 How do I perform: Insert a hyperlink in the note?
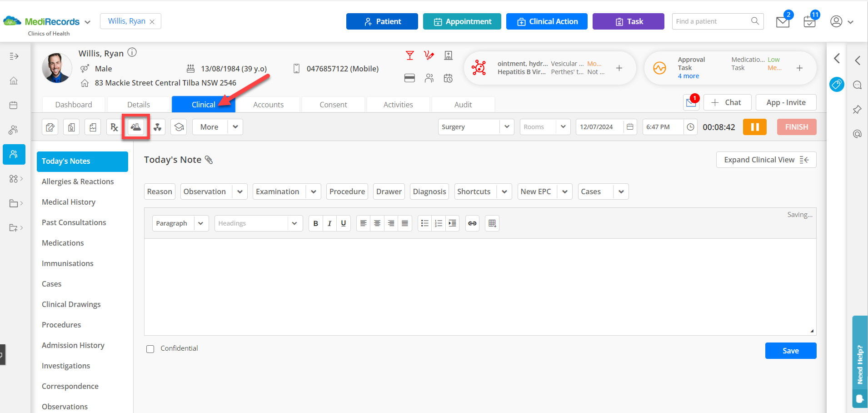[472, 223]
